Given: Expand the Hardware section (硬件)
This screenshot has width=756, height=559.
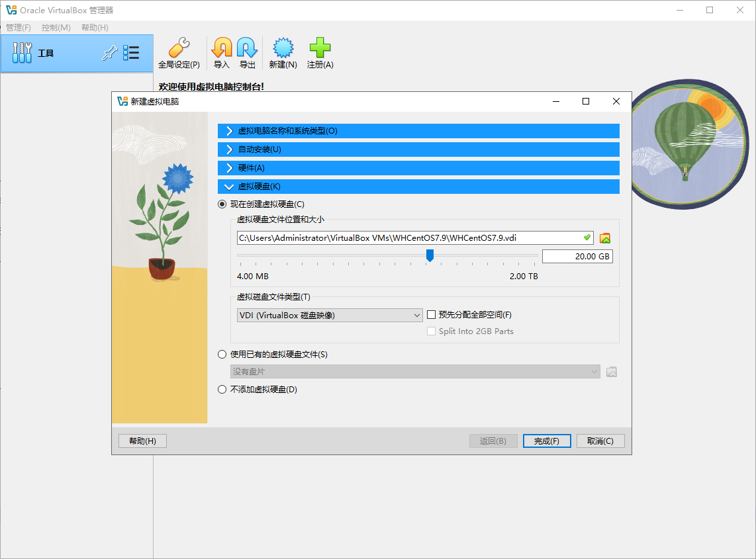Looking at the screenshot, I should 418,168.
